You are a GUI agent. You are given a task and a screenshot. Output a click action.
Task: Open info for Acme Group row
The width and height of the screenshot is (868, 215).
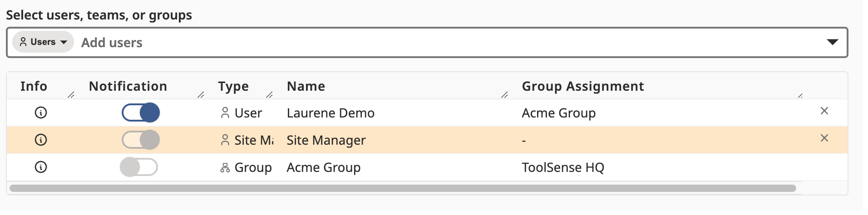tap(41, 167)
